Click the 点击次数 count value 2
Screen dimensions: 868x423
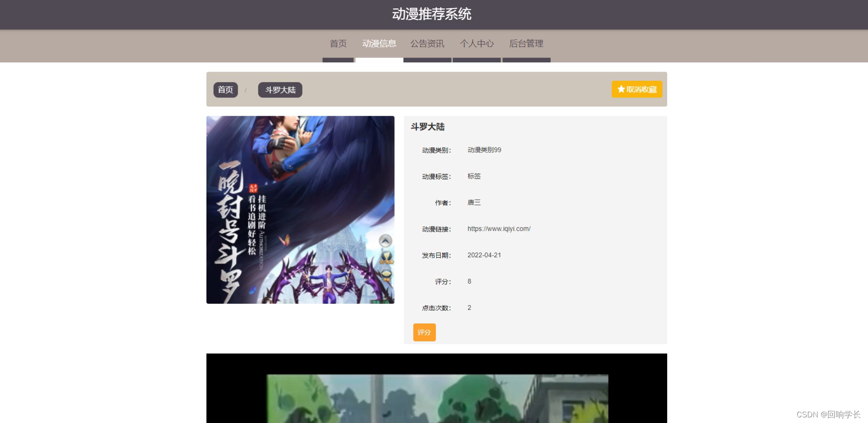469,308
